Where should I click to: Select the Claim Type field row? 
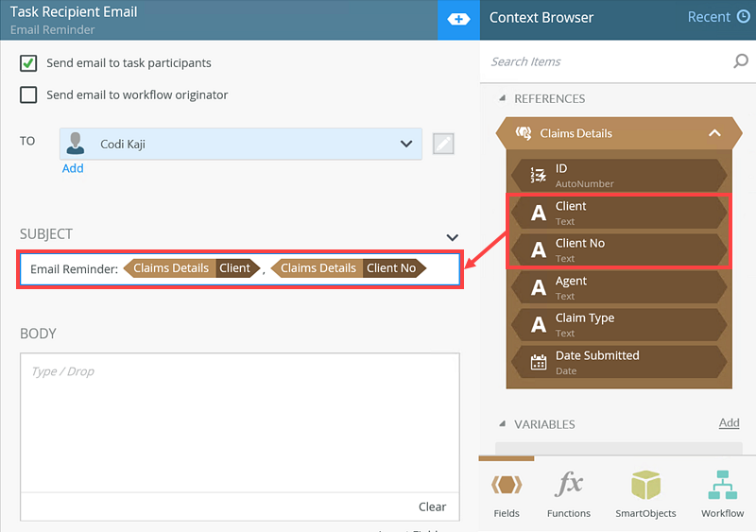tap(619, 325)
